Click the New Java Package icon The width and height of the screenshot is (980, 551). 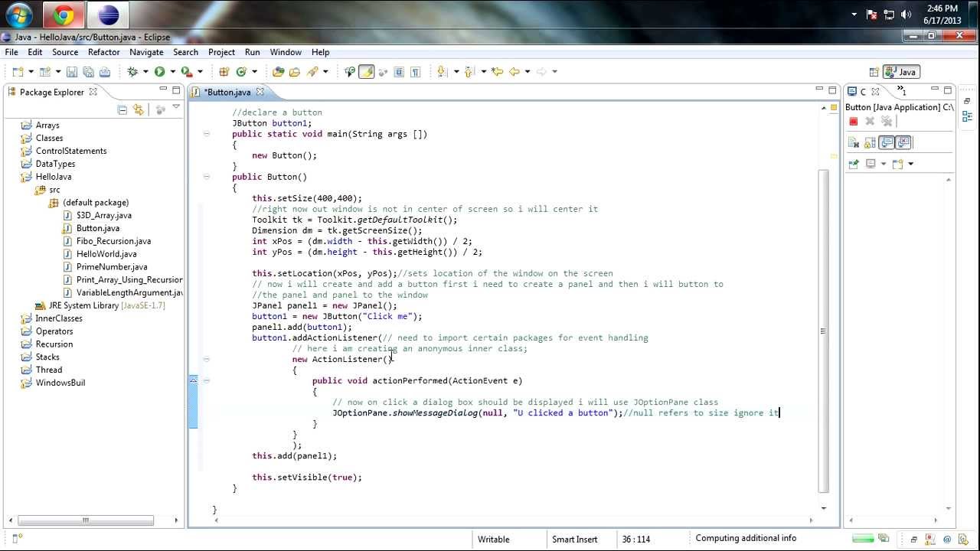(x=224, y=72)
